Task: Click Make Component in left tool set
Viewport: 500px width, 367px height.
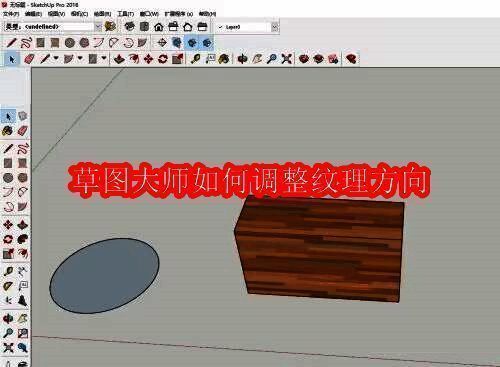Action: tap(22, 116)
